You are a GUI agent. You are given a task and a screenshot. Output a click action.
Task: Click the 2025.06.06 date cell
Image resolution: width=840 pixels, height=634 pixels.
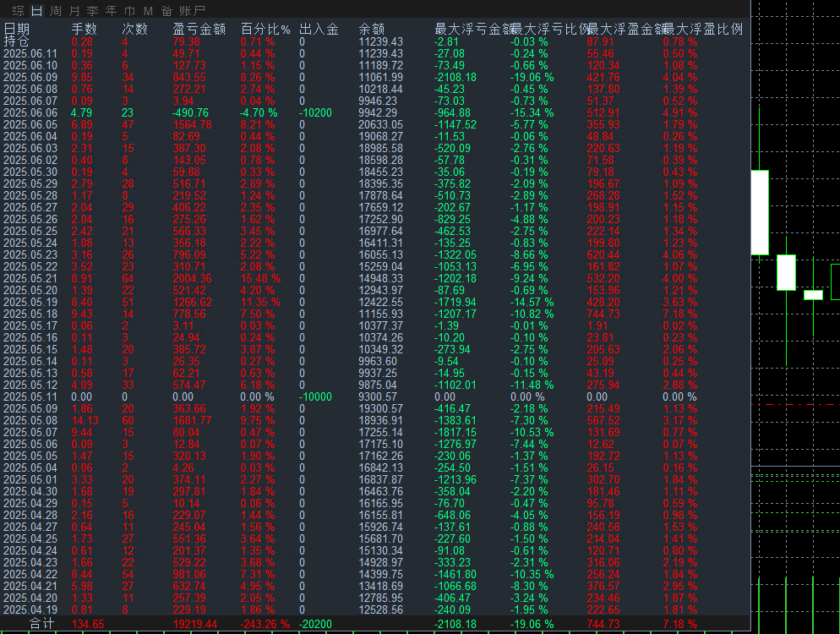coord(30,112)
